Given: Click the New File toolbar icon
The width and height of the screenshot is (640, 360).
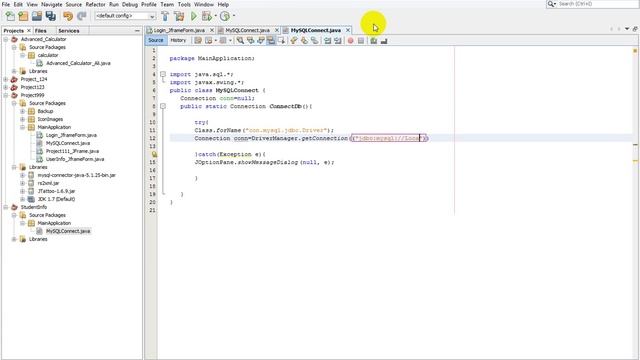Looking at the screenshot, I should (x=10, y=16).
